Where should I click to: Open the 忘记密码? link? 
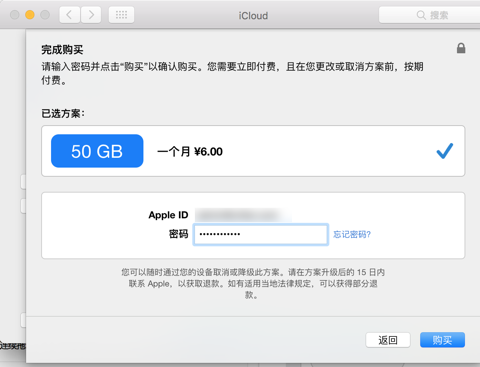pyautogui.click(x=352, y=235)
